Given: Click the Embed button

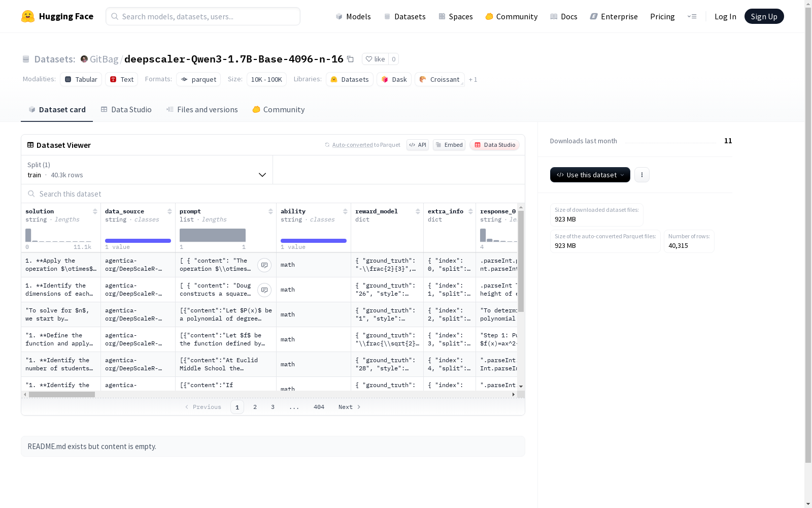Looking at the screenshot, I should [449, 145].
